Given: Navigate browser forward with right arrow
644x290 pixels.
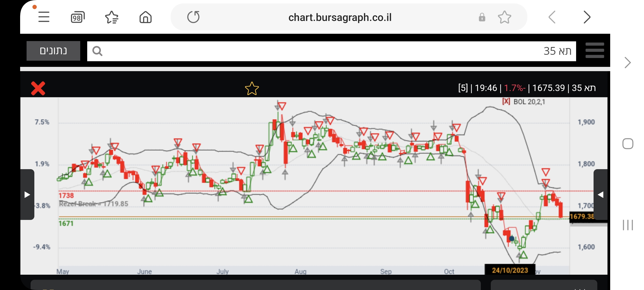Looking at the screenshot, I should pos(587,17).
